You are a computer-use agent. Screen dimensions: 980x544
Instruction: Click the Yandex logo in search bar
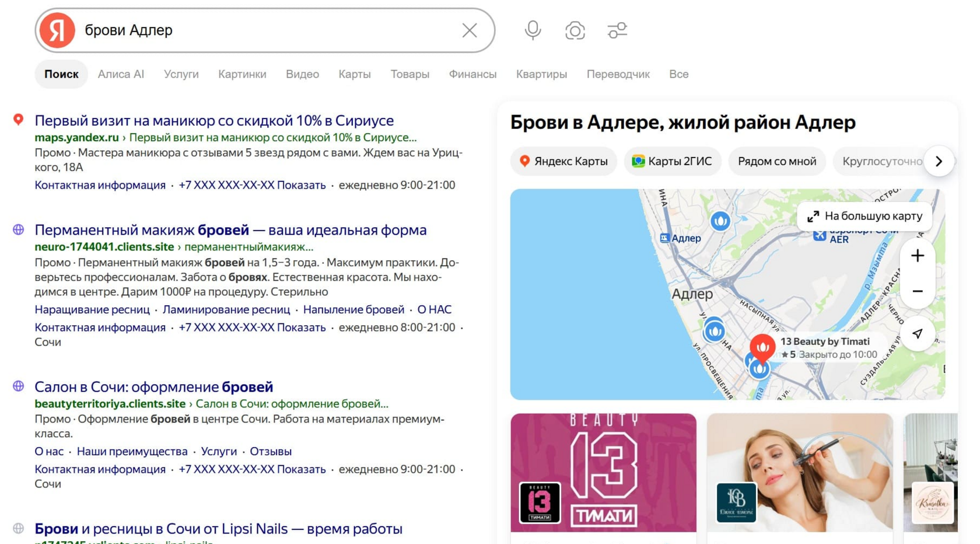pos(57,30)
